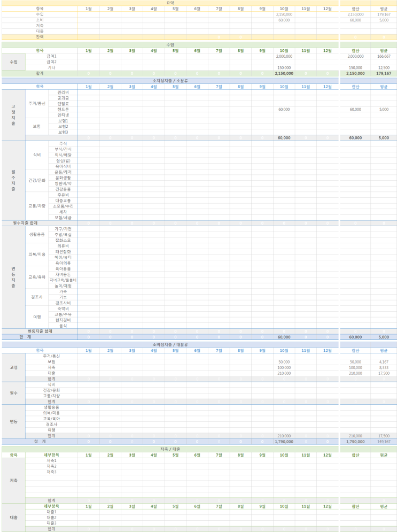Select the 주유비 row label

click(x=63, y=195)
